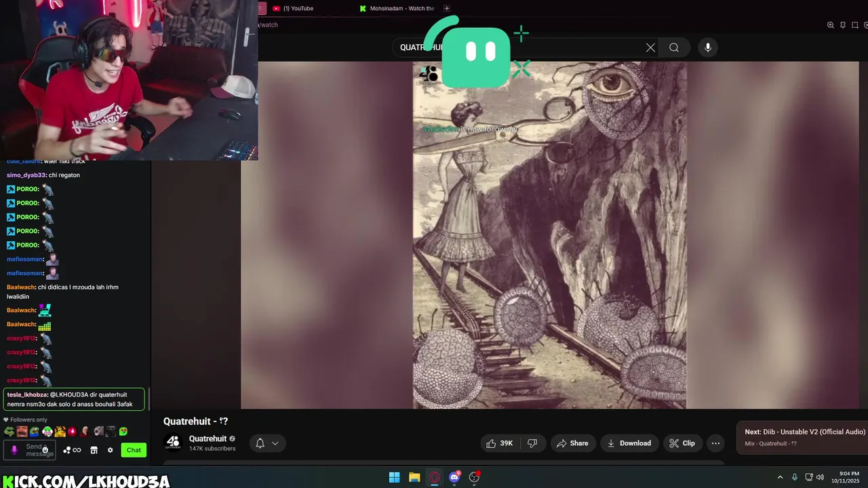Open a new browser tab
The height and width of the screenshot is (488, 868).
[446, 8]
